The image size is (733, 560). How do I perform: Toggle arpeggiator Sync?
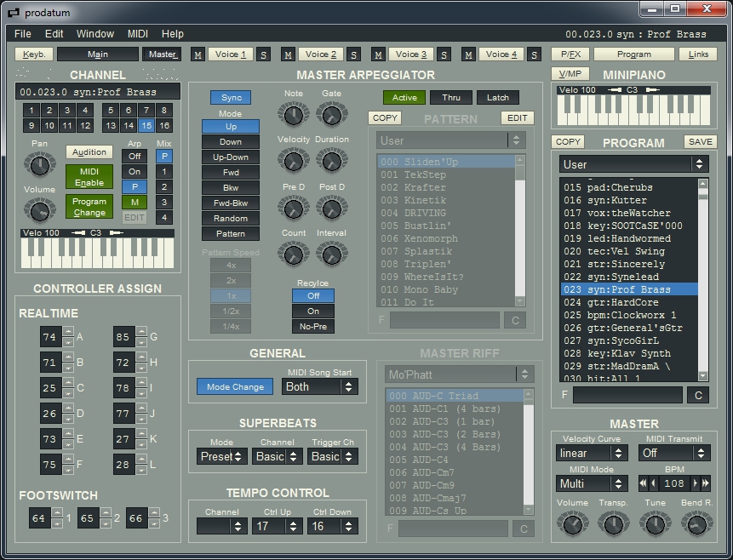tap(231, 98)
